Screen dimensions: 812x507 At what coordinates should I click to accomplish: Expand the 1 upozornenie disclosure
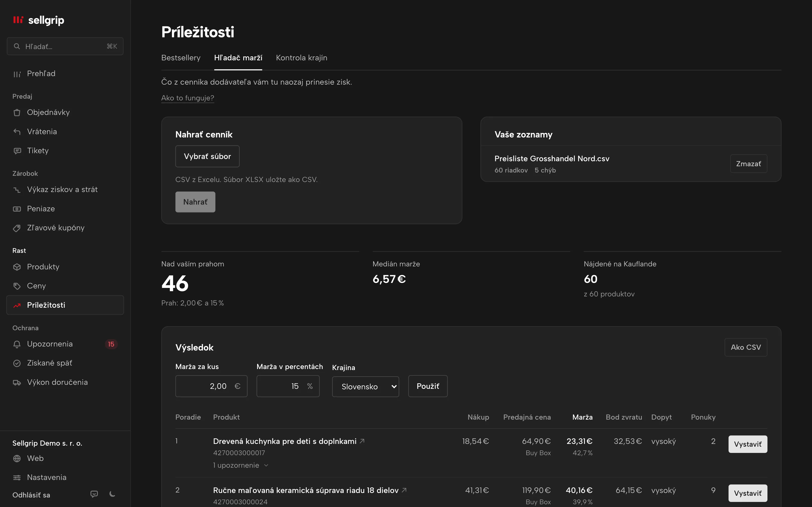click(241, 465)
